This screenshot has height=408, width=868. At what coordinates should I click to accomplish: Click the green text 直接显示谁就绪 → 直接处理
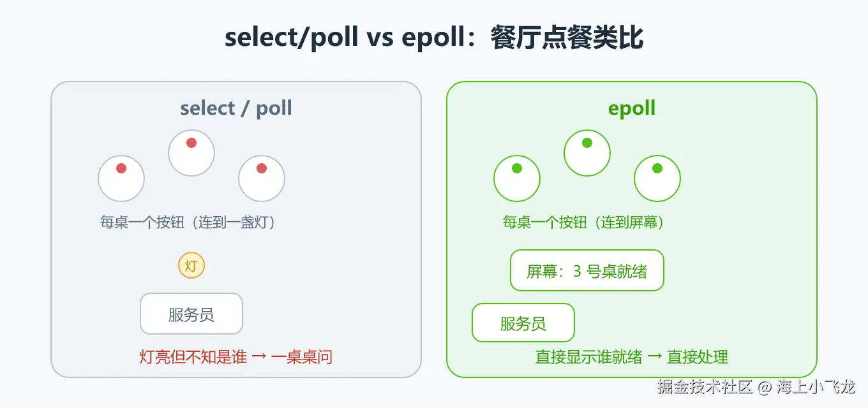(x=632, y=356)
